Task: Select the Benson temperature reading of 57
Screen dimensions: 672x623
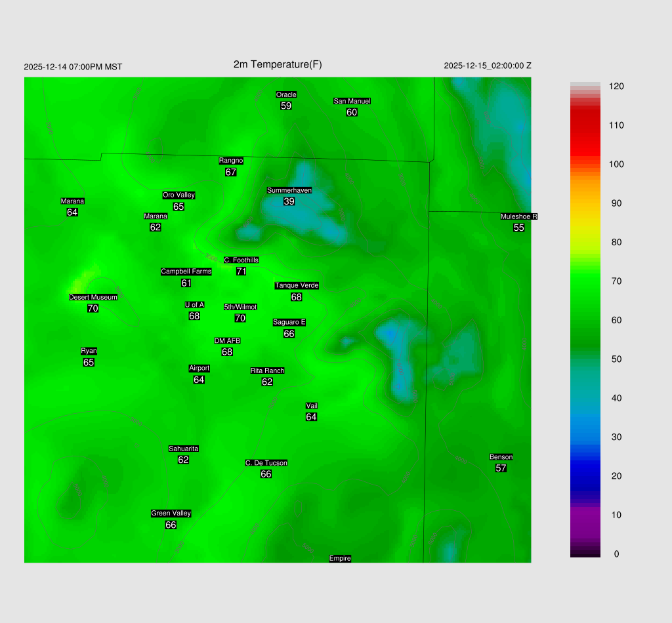Action: 501,468
